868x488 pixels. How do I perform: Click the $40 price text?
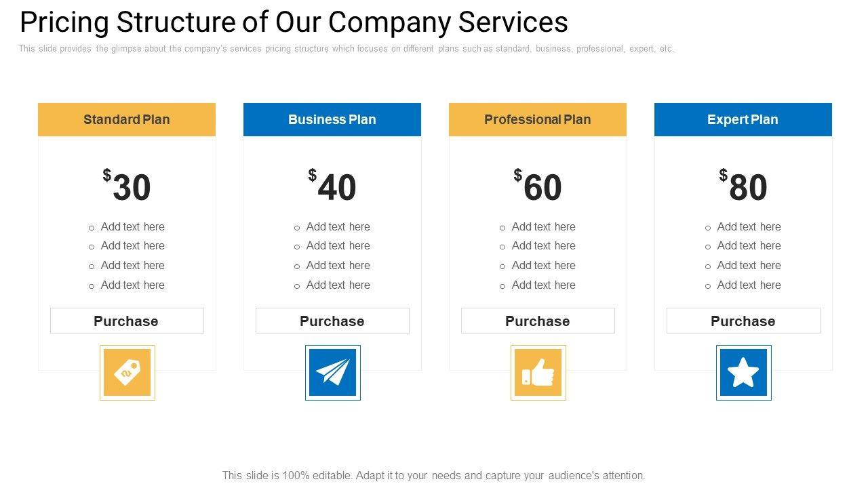[333, 186]
